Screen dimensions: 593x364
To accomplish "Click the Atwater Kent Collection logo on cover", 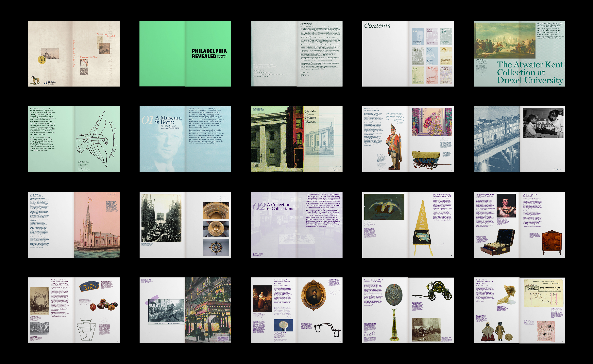I will point(50,83).
